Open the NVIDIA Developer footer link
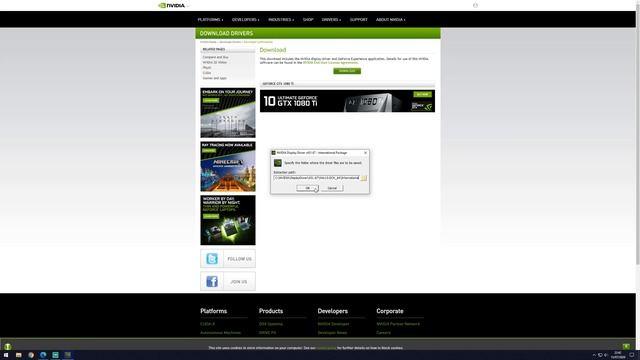 click(x=333, y=324)
